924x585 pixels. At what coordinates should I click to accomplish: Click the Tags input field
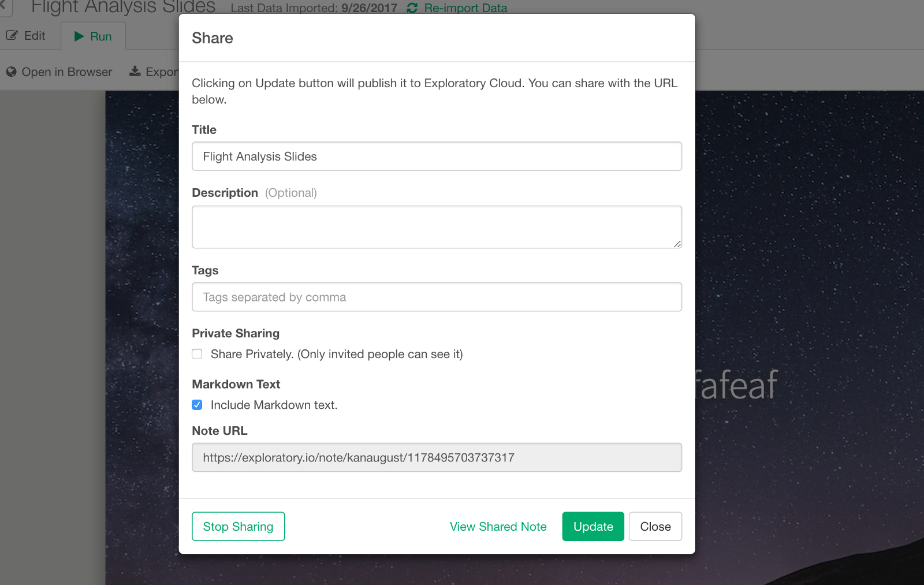pyautogui.click(x=437, y=297)
